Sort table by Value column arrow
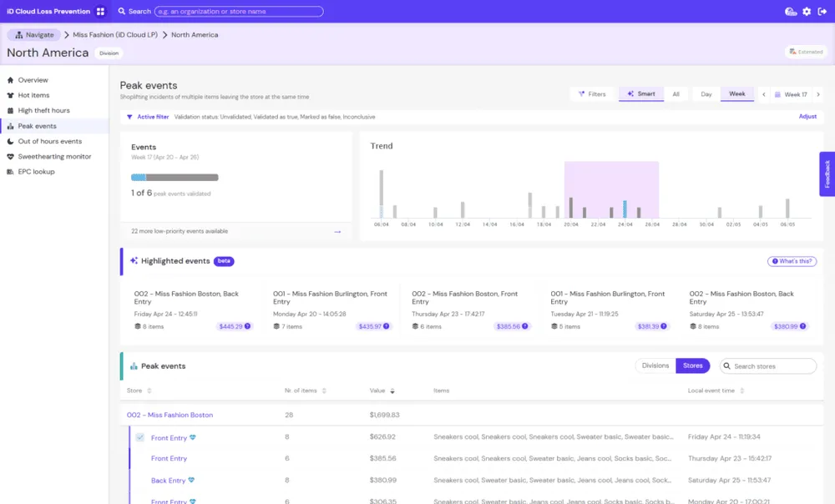Viewport: 835px width, 504px height. [392, 391]
